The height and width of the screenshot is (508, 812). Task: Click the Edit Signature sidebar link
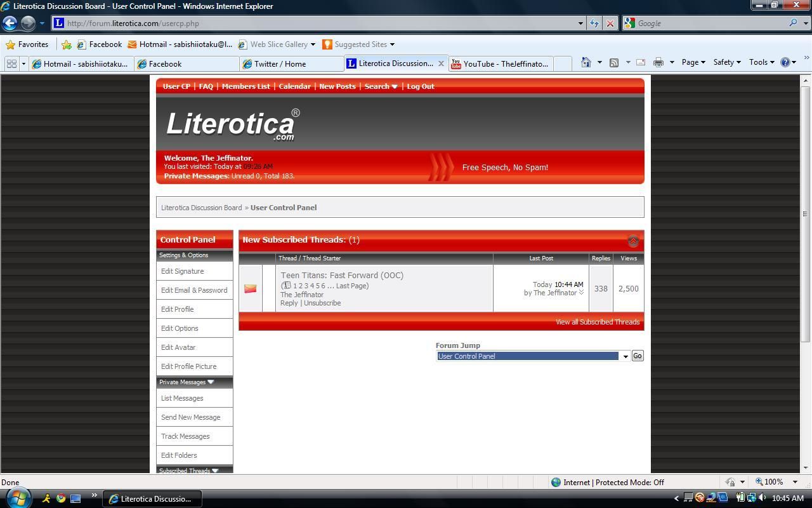pos(183,271)
